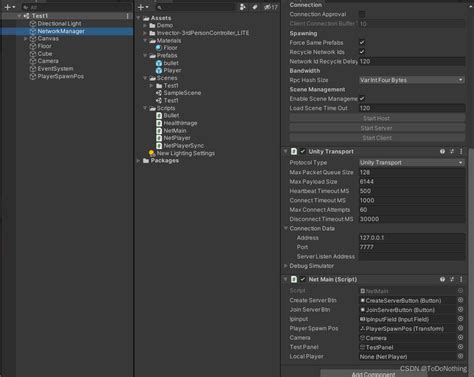Collapse the Unity Transport component

point(286,151)
